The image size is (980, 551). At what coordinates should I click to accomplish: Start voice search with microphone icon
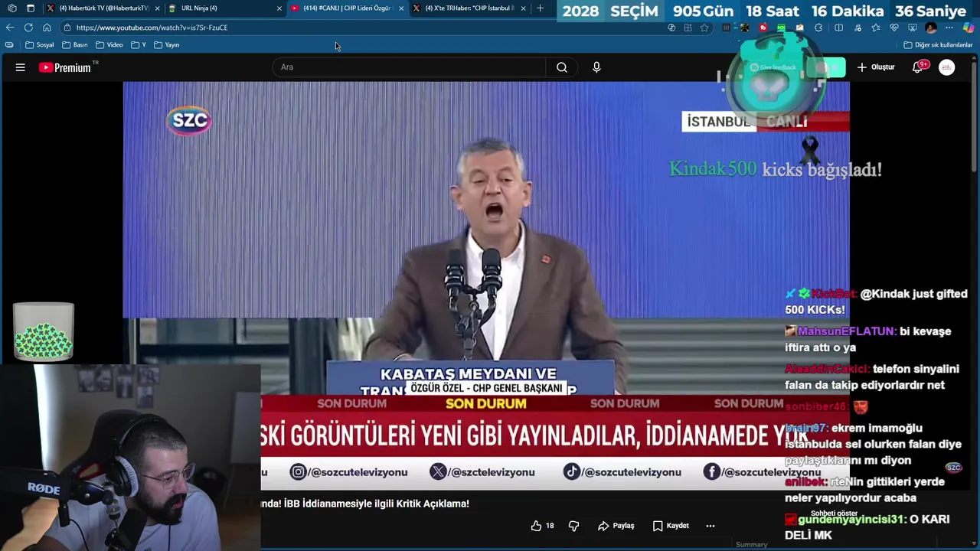[596, 67]
